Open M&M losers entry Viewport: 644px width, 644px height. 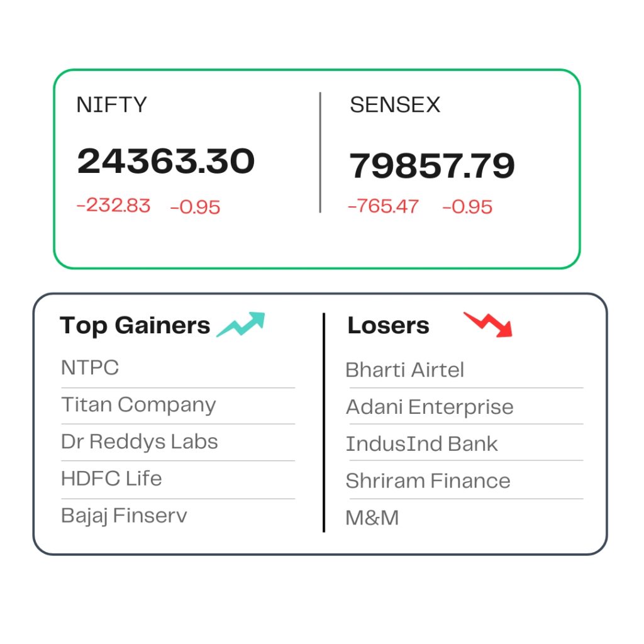click(x=372, y=518)
